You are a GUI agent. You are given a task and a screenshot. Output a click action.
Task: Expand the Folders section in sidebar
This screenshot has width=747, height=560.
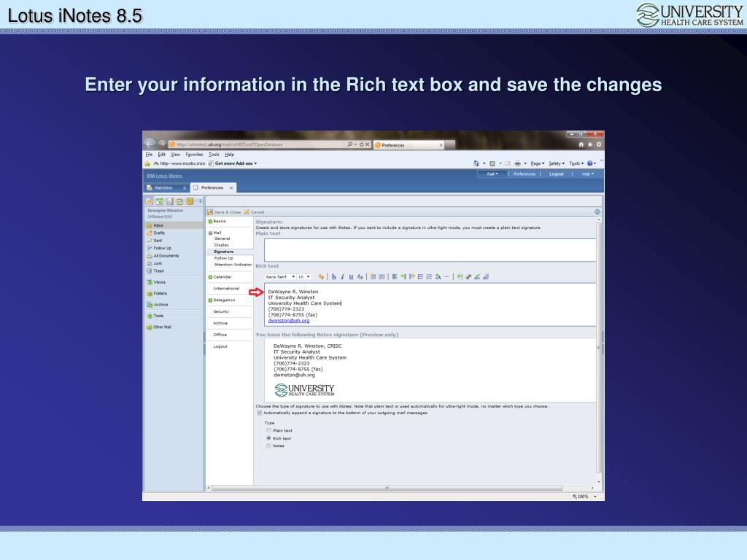(x=157, y=294)
